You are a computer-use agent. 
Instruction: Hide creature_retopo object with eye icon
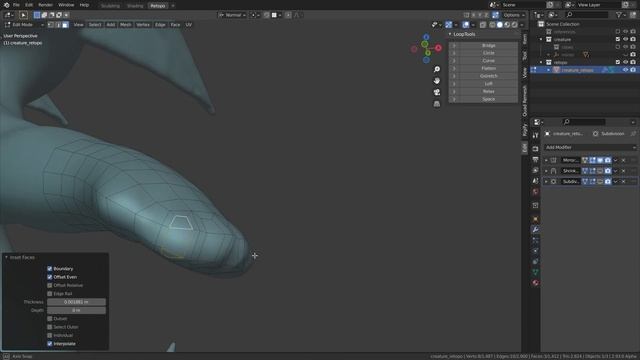tap(625, 70)
